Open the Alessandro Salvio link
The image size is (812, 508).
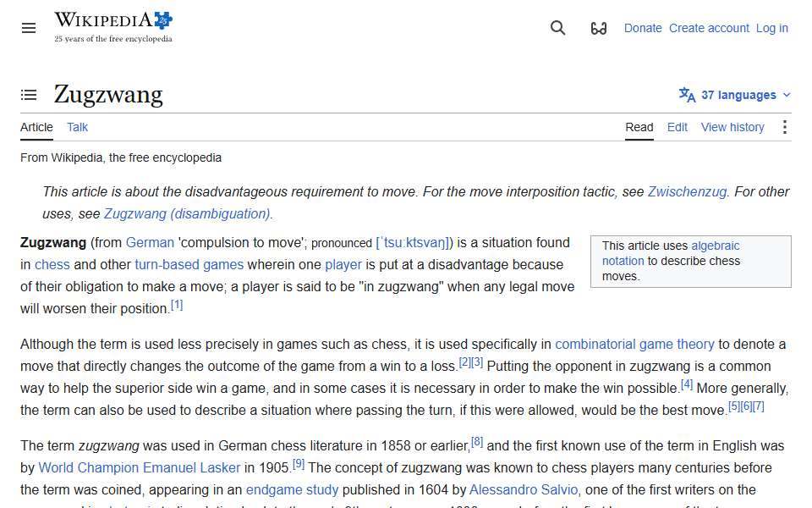click(x=523, y=490)
